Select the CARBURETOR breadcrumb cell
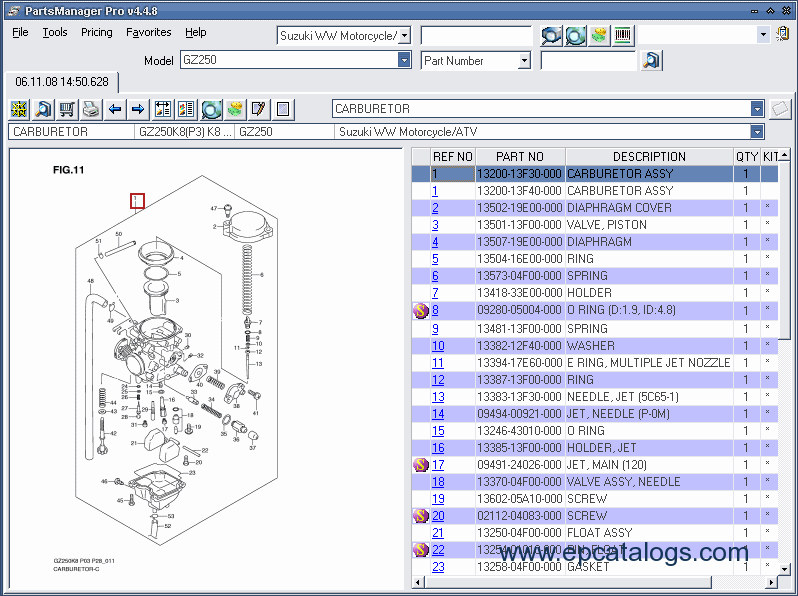 point(71,132)
